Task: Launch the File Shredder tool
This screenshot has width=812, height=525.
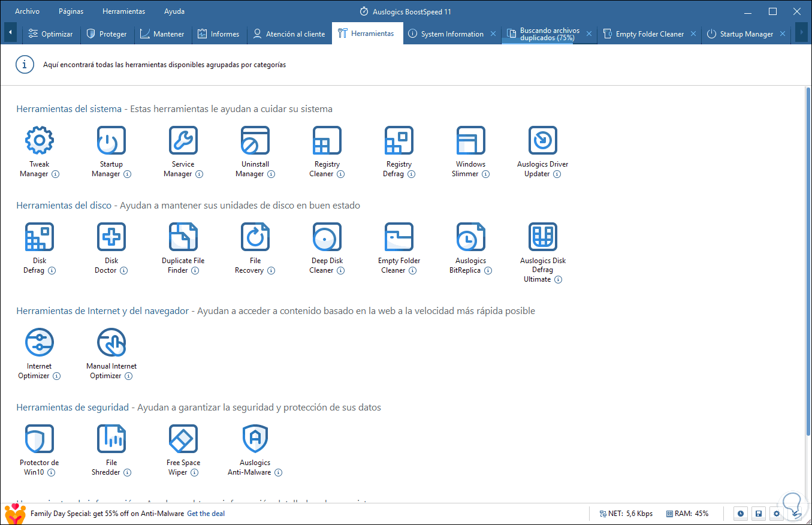Action: tap(111, 439)
